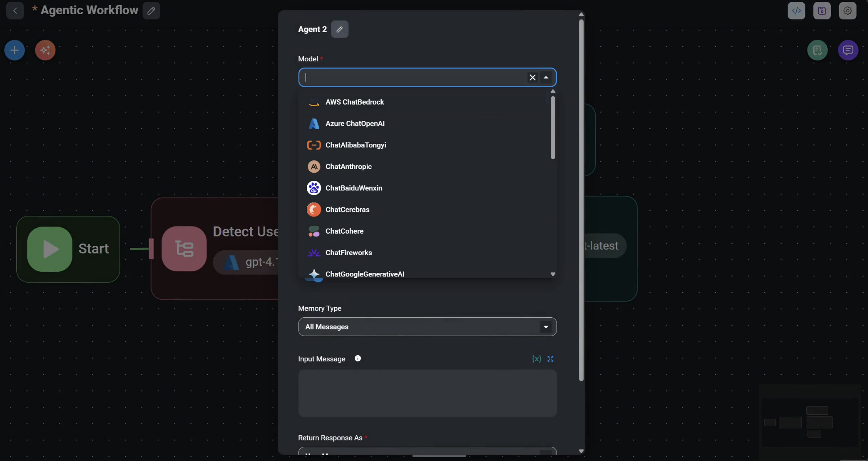Open the purple chat bubble icon
Viewport: 868px width, 461px height.
pos(848,50)
